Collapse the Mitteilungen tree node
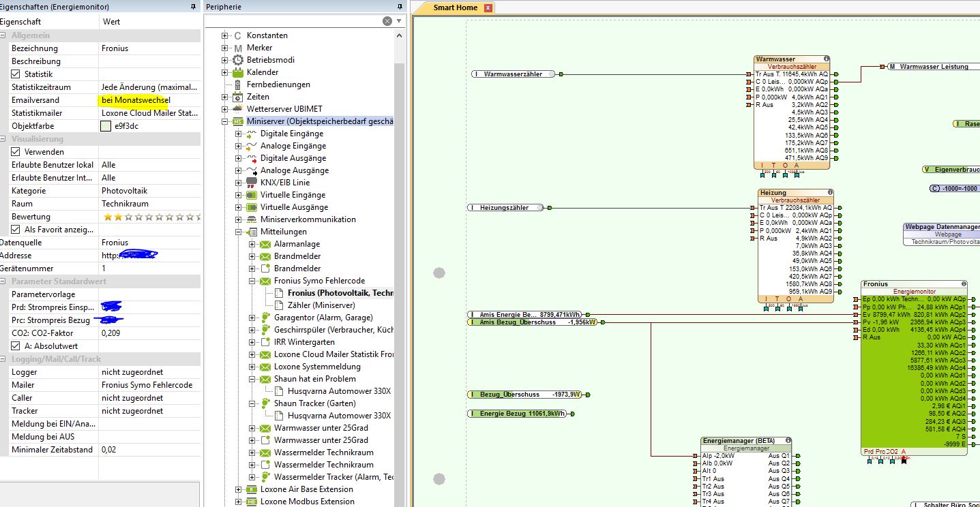 [x=239, y=232]
